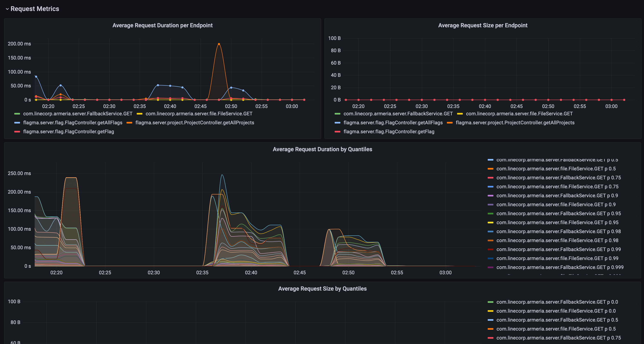Click green FallbackService.GET swatch in size panel legend
Image resolution: width=644 pixels, height=344 pixels.
tap(337, 114)
